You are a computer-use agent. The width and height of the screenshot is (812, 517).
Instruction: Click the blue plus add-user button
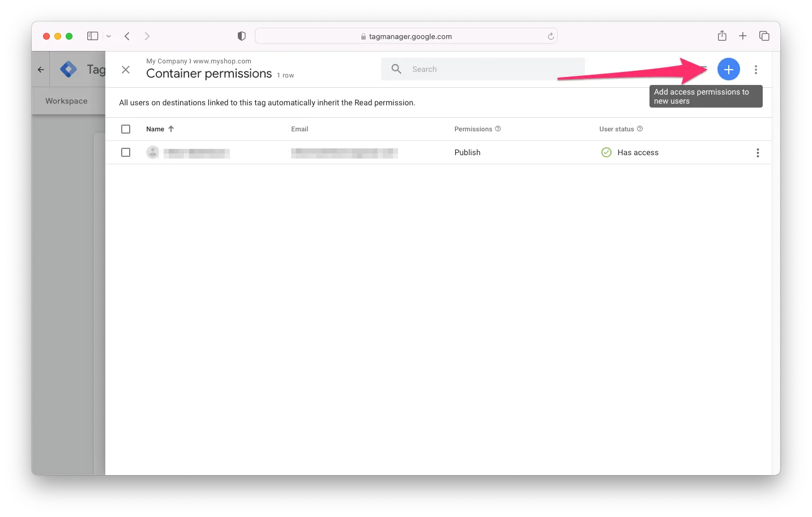pos(728,69)
